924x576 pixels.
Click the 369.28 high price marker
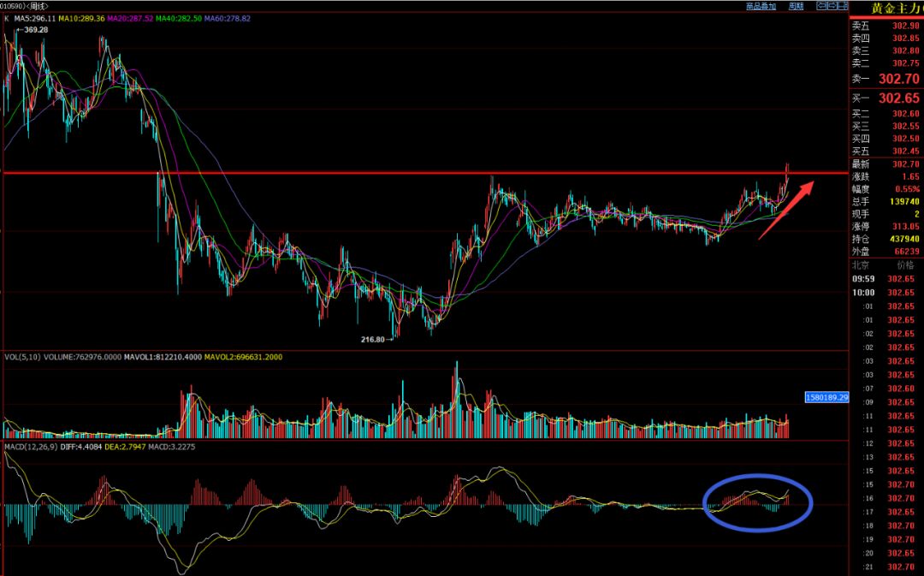point(33,29)
